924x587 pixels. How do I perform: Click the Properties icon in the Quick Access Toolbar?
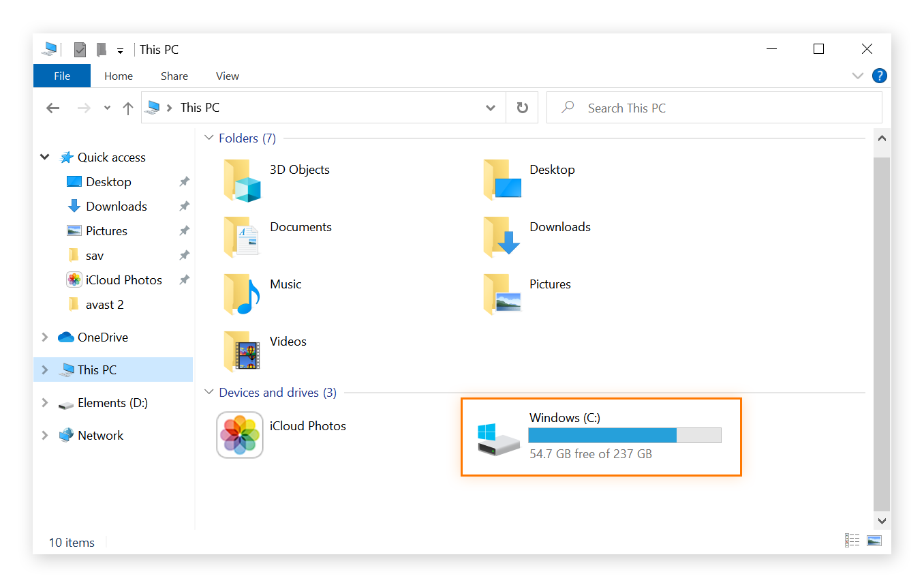click(80, 49)
